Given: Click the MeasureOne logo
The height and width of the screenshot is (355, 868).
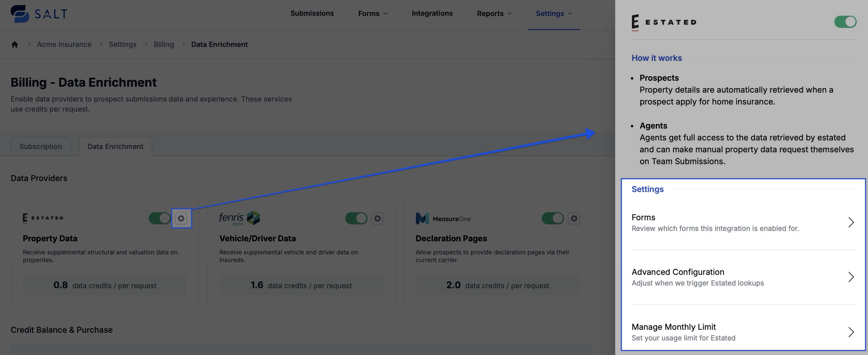Looking at the screenshot, I should (x=443, y=218).
